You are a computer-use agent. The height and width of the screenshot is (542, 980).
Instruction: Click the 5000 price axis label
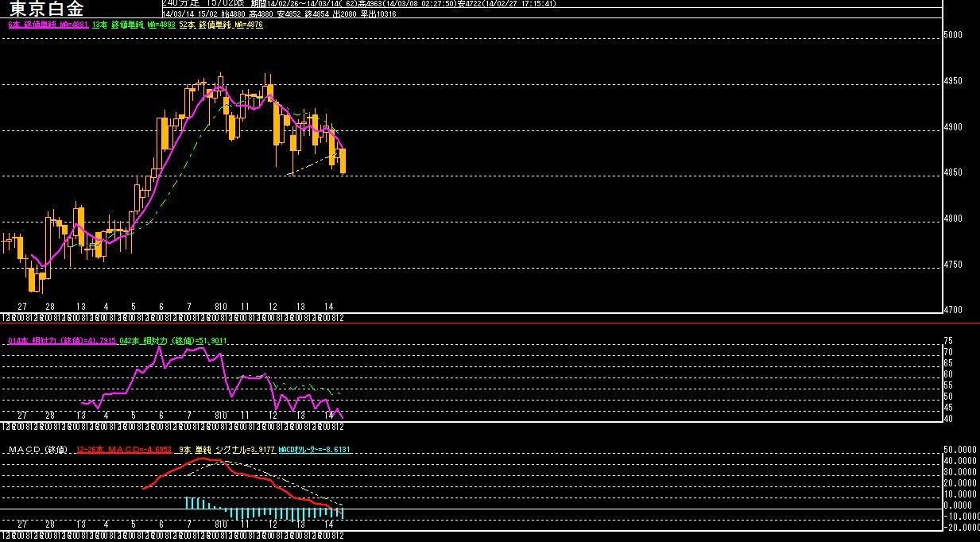point(952,36)
